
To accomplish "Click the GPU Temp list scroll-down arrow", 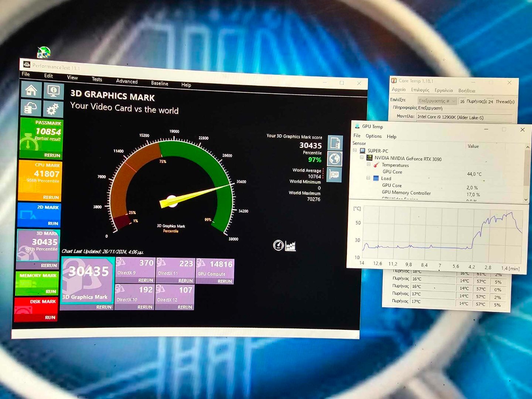I will pyautogui.click(x=526, y=199).
